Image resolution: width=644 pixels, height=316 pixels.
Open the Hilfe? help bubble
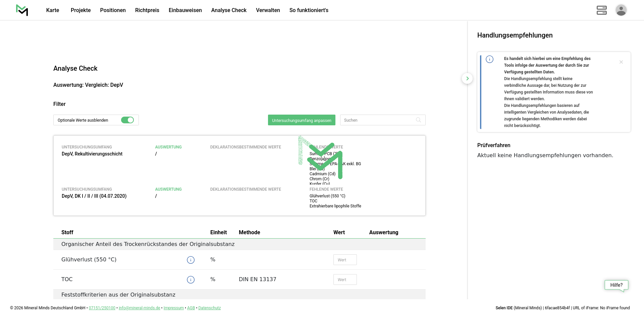tap(616, 285)
